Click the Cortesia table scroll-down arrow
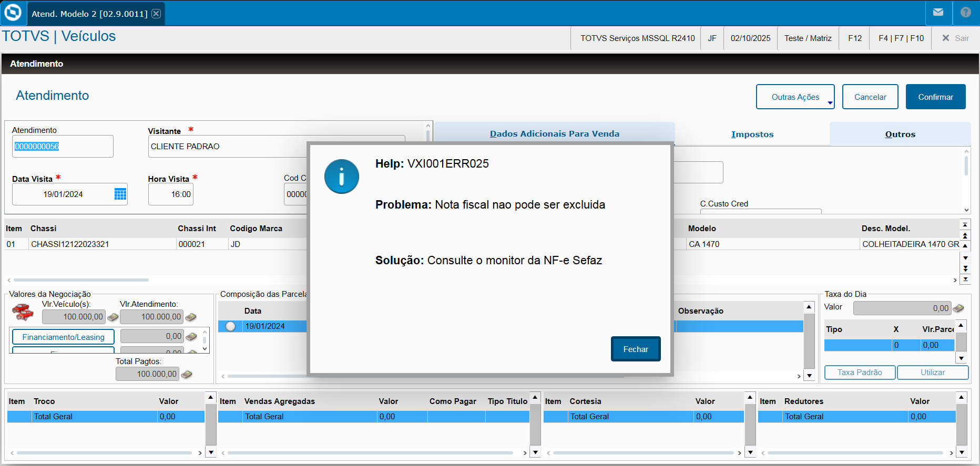980x466 pixels. [750, 452]
